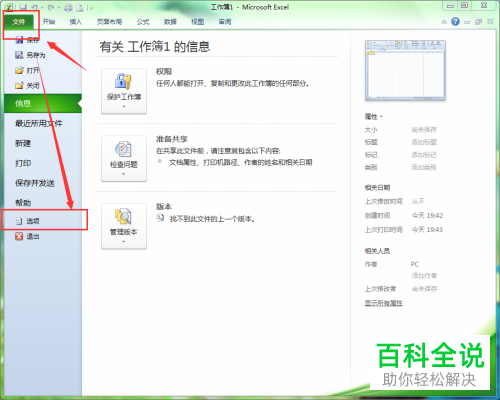Close the workbook with the inner X icon

click(490, 22)
